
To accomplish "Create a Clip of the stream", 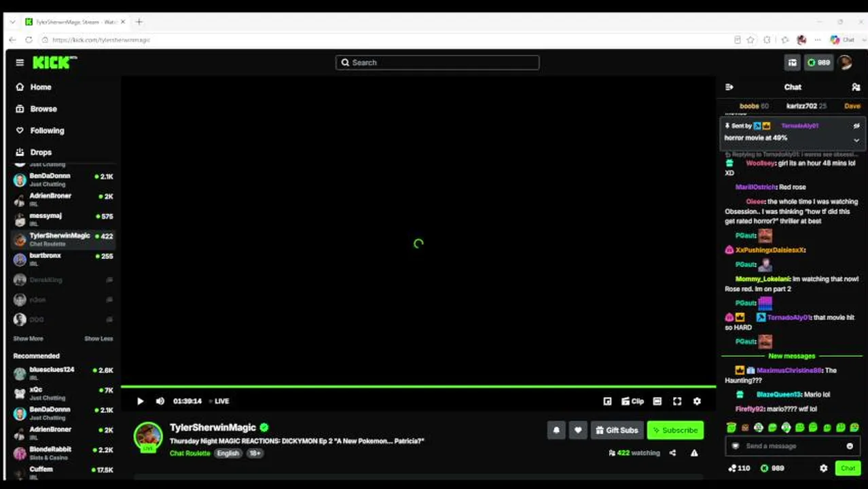I will [632, 401].
